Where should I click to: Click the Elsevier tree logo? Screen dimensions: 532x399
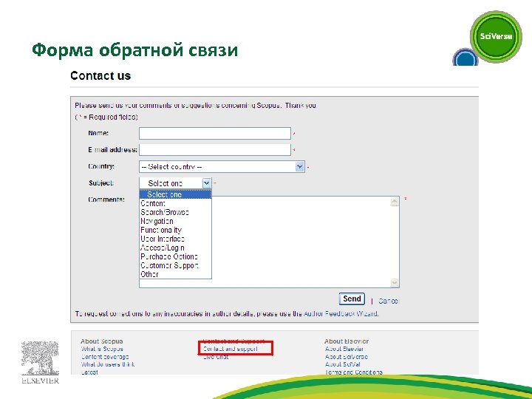(40, 362)
